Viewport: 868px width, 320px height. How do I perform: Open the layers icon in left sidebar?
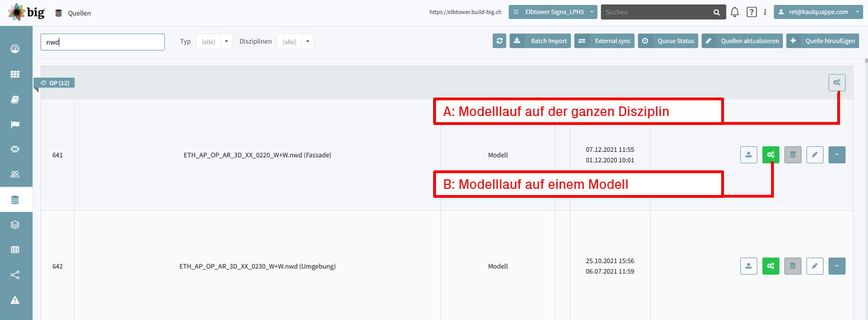(x=15, y=225)
